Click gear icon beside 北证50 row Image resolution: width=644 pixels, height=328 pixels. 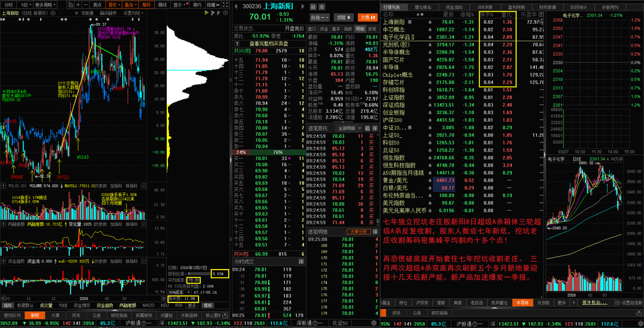(374, 323)
